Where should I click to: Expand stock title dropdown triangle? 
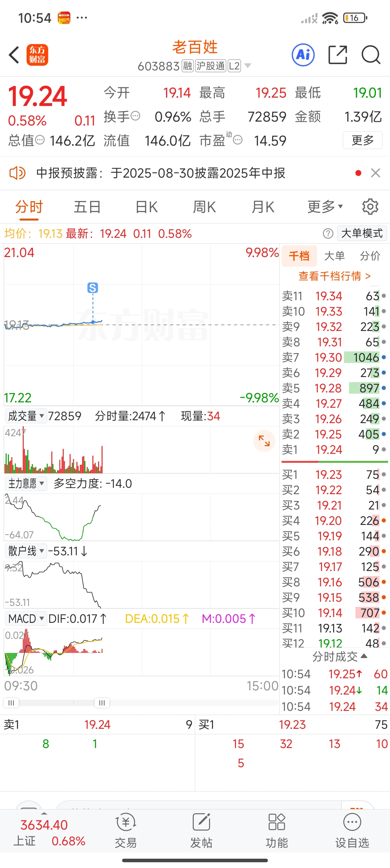coord(248,65)
